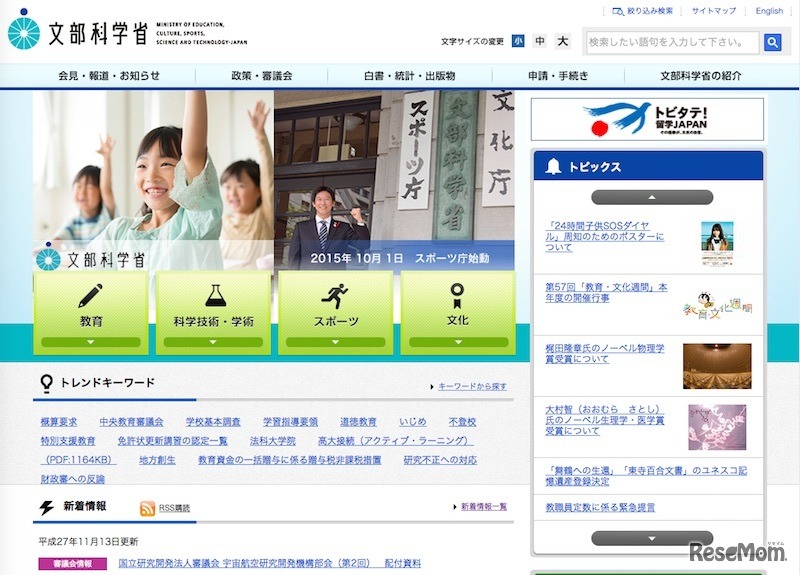This screenshot has width=800, height=575.
Task: Set text size to 大
Action: pyautogui.click(x=562, y=41)
